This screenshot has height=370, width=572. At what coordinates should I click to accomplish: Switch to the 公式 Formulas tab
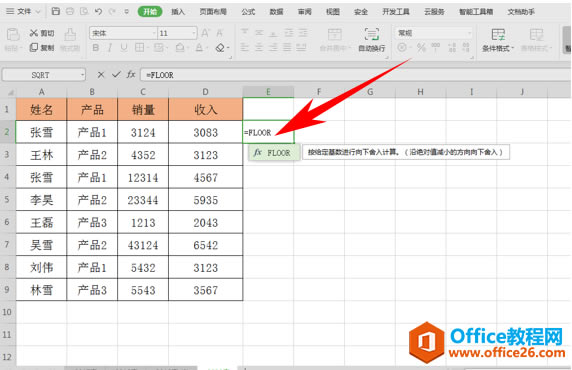tap(248, 12)
